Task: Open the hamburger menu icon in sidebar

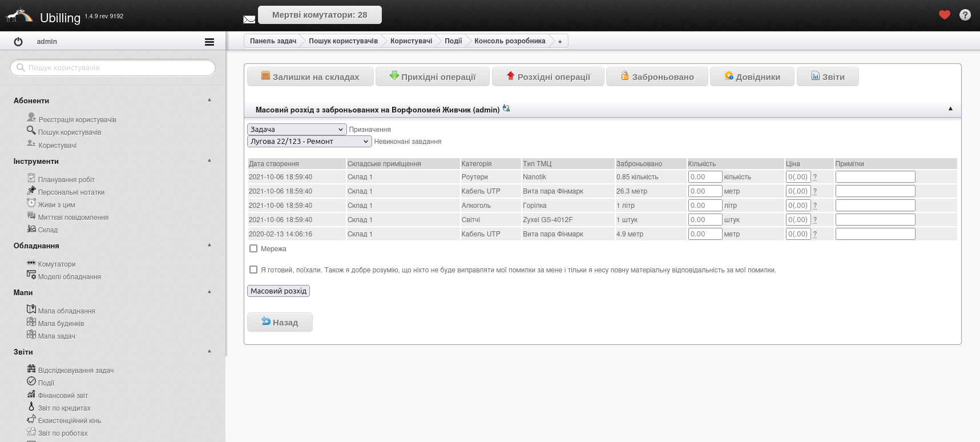Action: (x=209, y=42)
